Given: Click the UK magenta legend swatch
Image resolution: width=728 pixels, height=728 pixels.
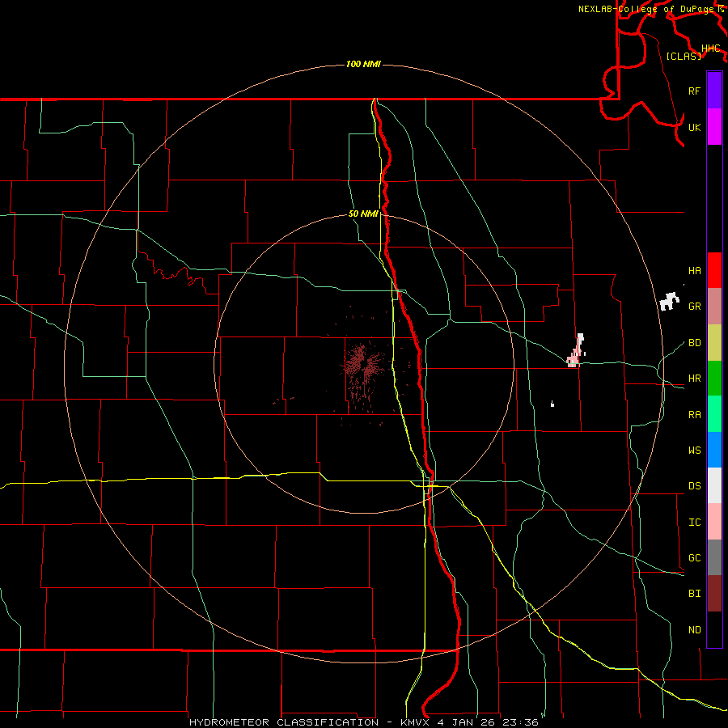Looking at the screenshot, I should 714,127.
